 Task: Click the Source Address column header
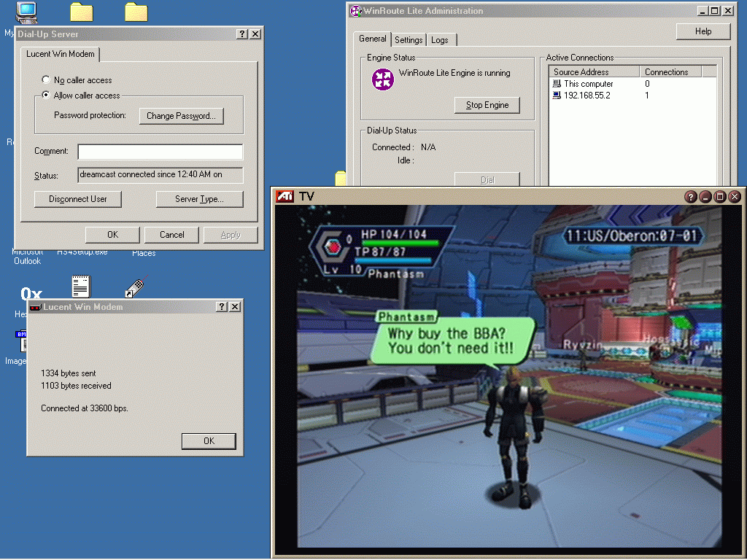coord(594,71)
